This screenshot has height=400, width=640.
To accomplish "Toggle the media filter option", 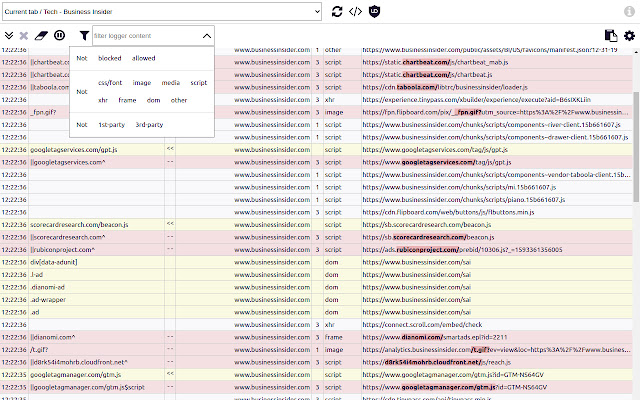I will point(171,83).
